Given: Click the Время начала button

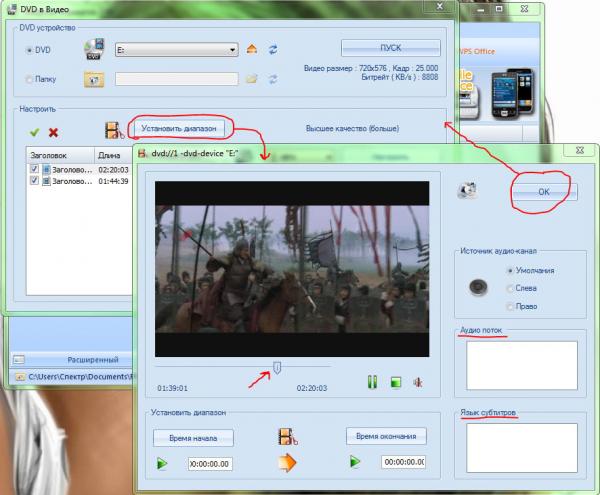Looking at the screenshot, I should coord(193,438).
